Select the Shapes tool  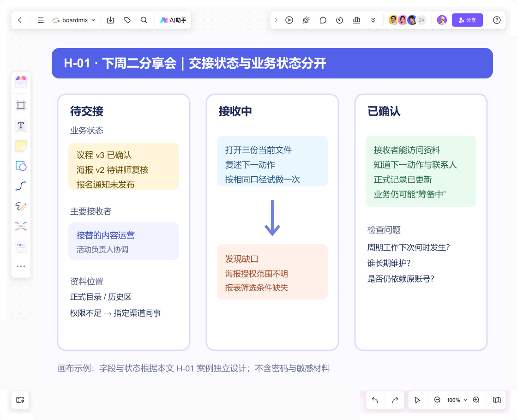tap(21, 166)
